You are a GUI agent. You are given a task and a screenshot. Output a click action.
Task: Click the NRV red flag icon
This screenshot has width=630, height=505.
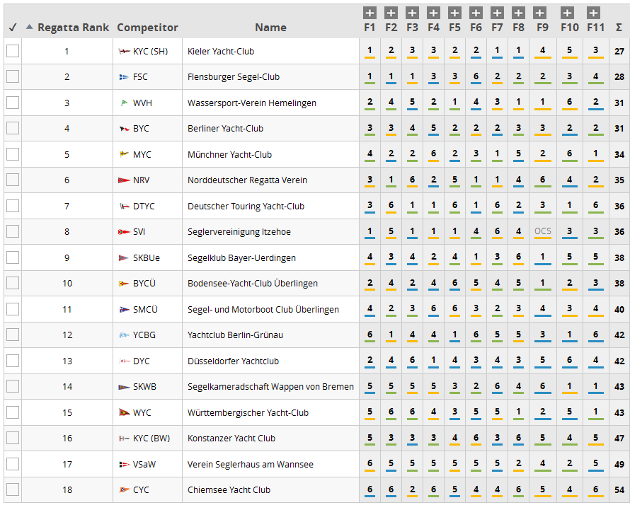[x=124, y=180]
